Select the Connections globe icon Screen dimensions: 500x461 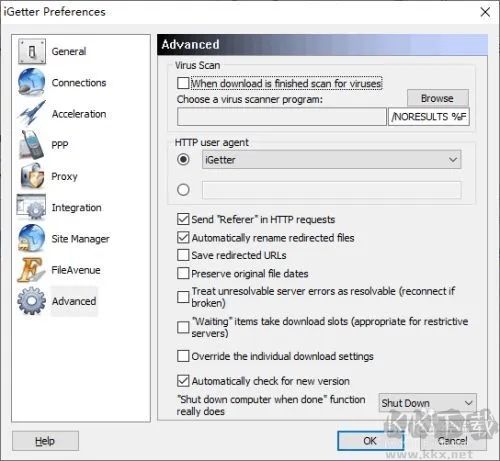(32, 82)
